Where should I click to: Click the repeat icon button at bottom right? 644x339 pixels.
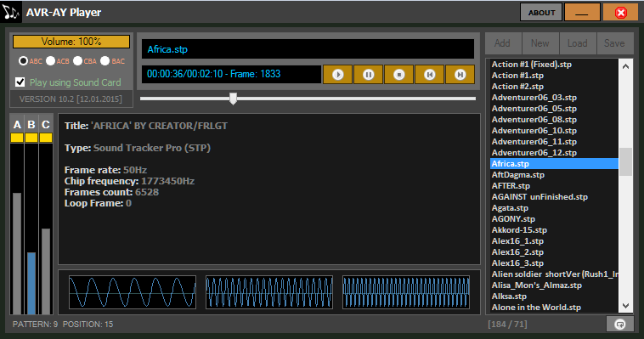pyautogui.click(x=619, y=325)
